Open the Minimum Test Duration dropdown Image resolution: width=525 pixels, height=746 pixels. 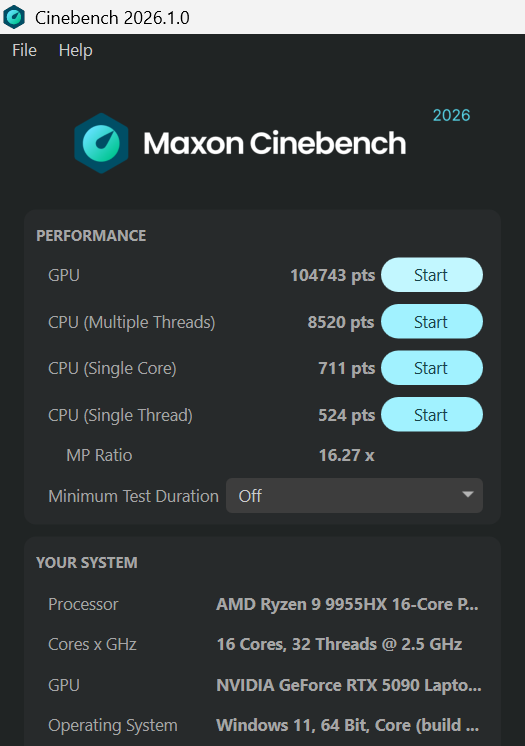pyautogui.click(x=354, y=496)
